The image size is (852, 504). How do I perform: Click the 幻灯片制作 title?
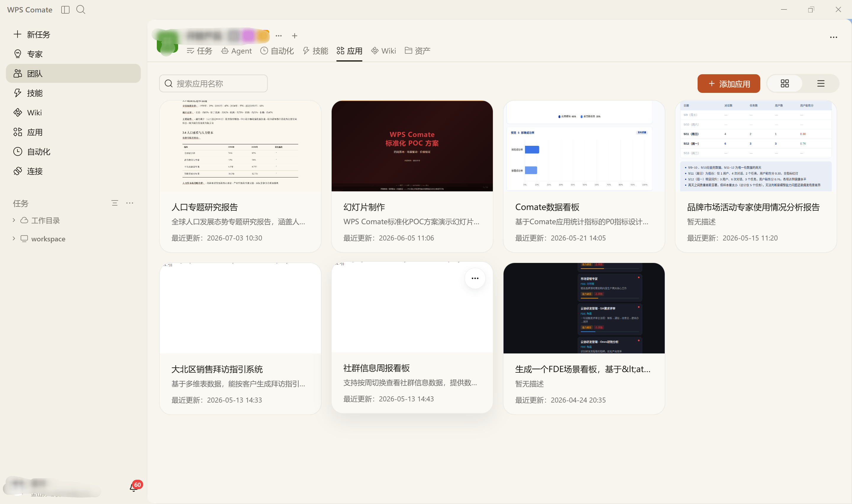point(364,207)
